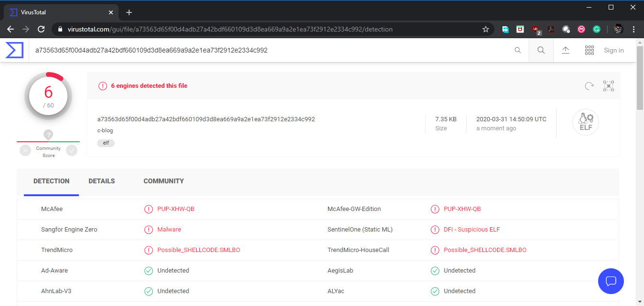The width and height of the screenshot is (644, 306).
Task: Click the small search magnifier in hash field
Action: pos(518,50)
